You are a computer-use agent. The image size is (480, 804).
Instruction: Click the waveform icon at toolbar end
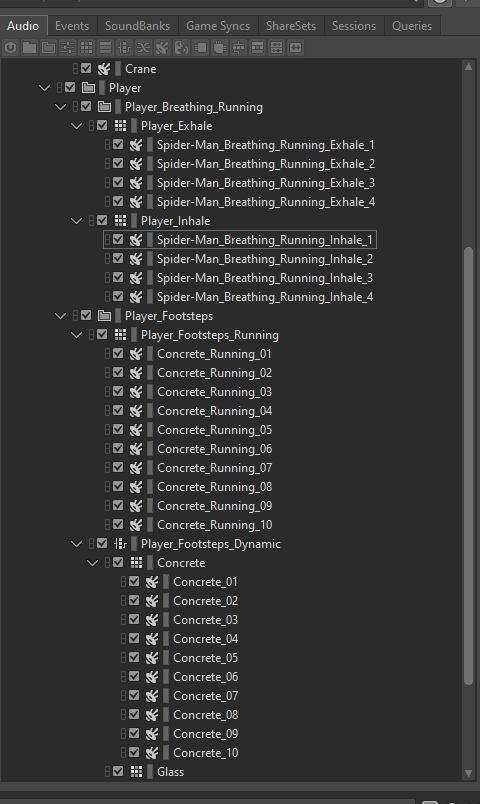295,48
